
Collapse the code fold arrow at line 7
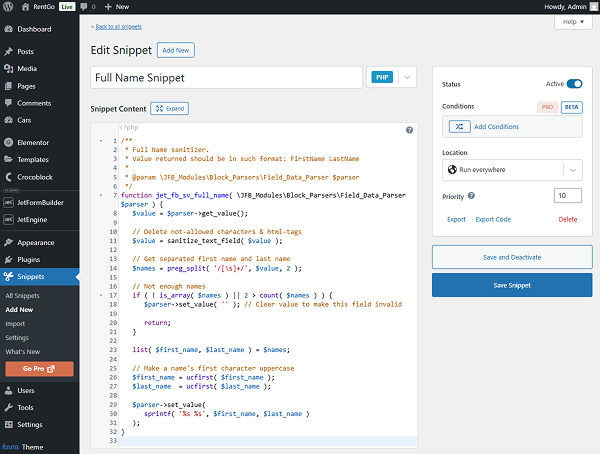pos(103,195)
